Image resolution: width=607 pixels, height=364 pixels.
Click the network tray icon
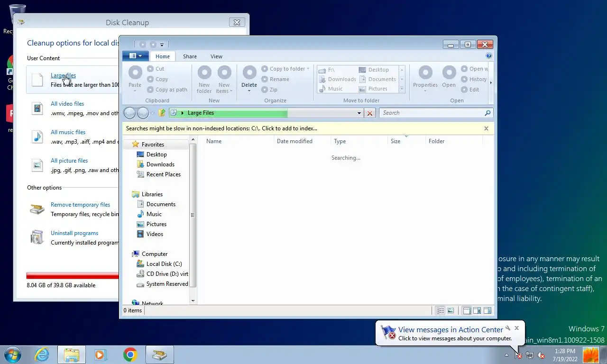[530, 355]
